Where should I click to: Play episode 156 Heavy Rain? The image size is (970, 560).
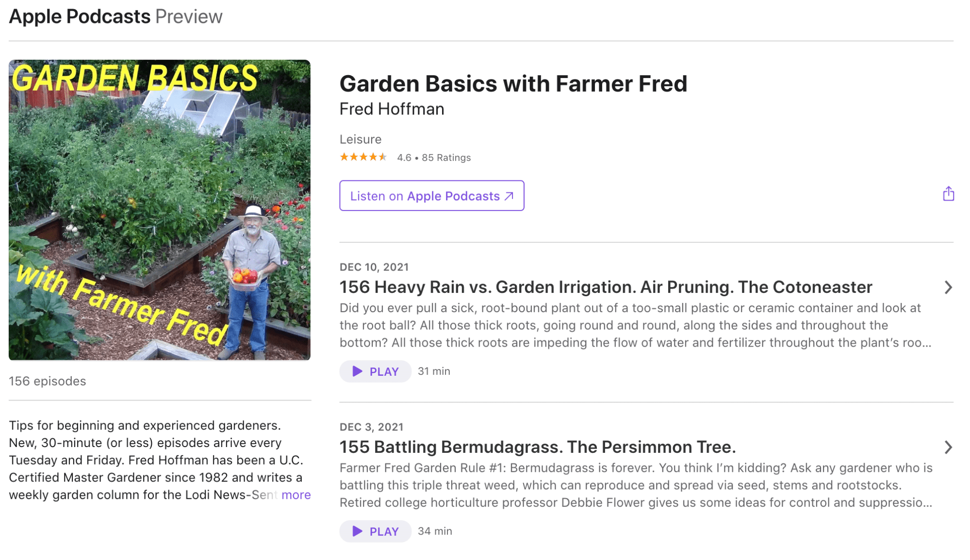[375, 371]
